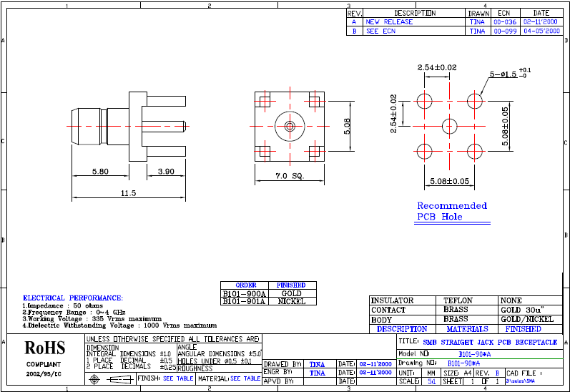570x392 pixels.
Task: Select the 5.80 dimension label
Action: [x=100, y=172]
